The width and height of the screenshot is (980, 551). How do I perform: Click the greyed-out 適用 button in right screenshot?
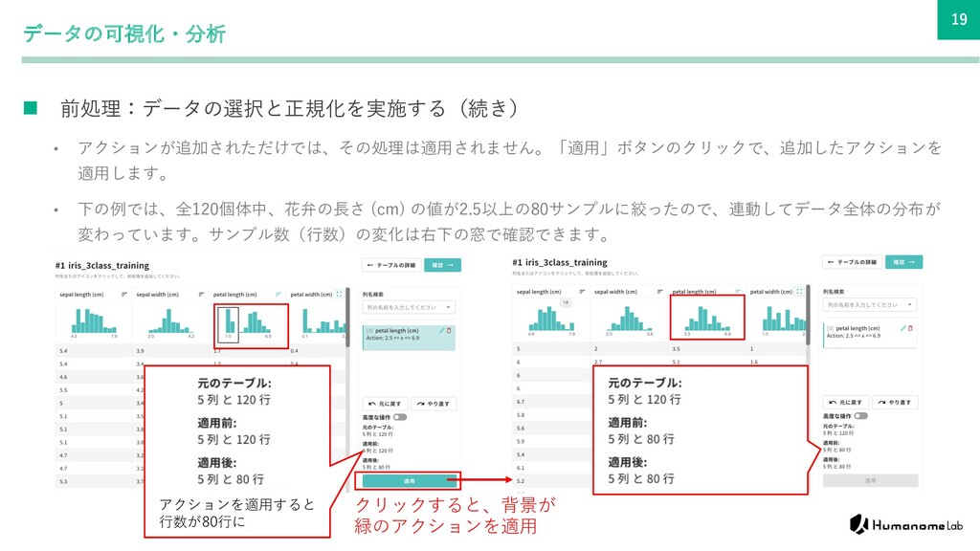point(871,480)
